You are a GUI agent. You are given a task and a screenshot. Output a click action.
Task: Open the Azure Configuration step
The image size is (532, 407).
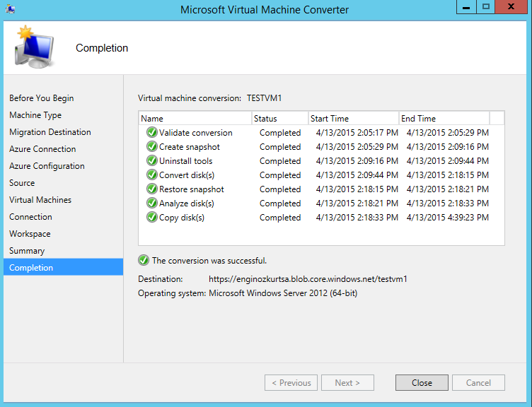coord(47,166)
